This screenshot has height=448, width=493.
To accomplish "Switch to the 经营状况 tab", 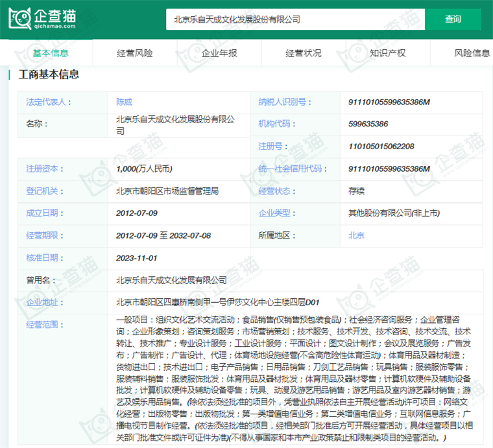I will coord(304,53).
